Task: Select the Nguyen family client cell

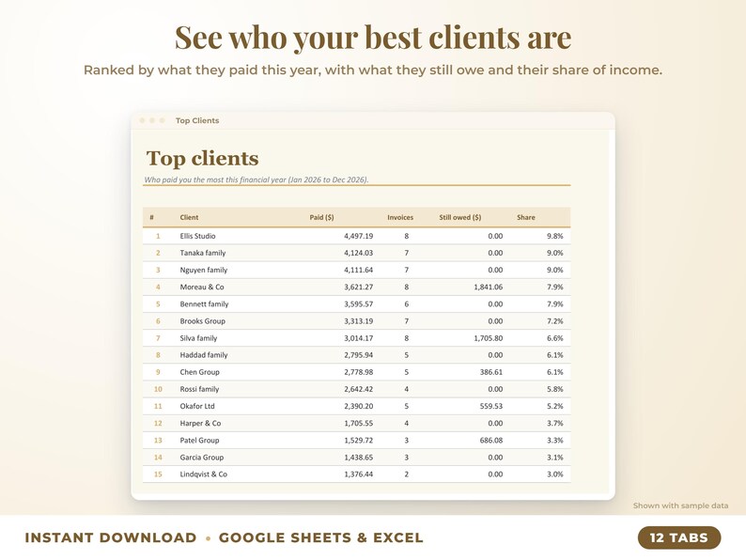Action: pos(204,271)
